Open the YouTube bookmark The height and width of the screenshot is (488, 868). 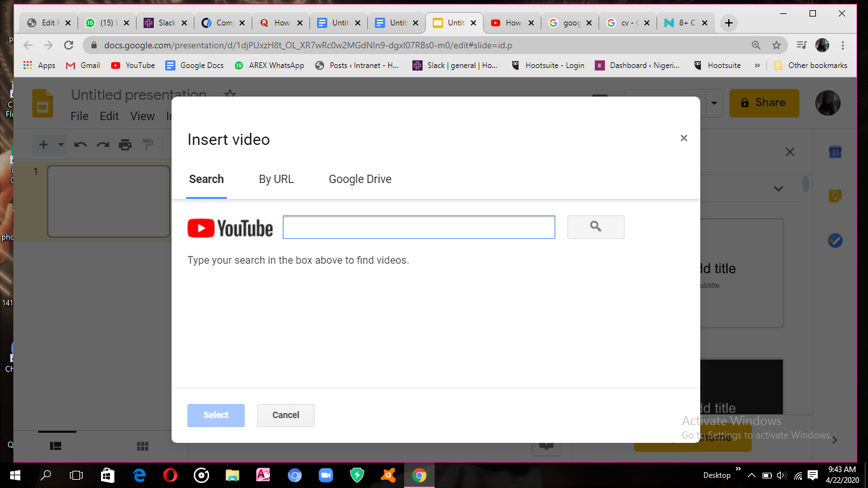click(133, 65)
